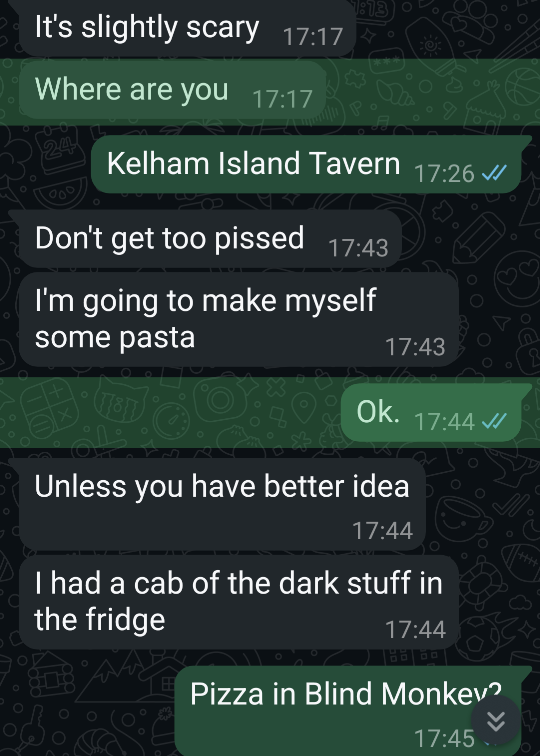The height and width of the screenshot is (756, 540).
Task: Tap the "cab of the dark stuff" message
Action: click(239, 602)
